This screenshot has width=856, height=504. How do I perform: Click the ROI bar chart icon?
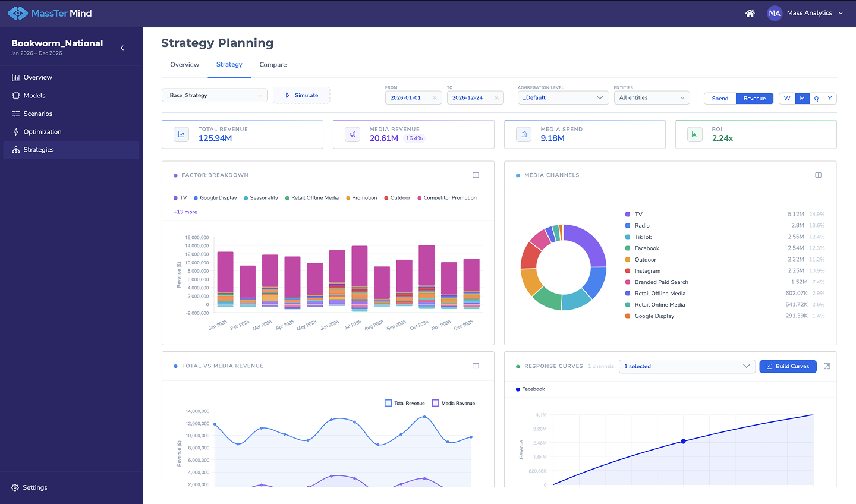point(695,134)
